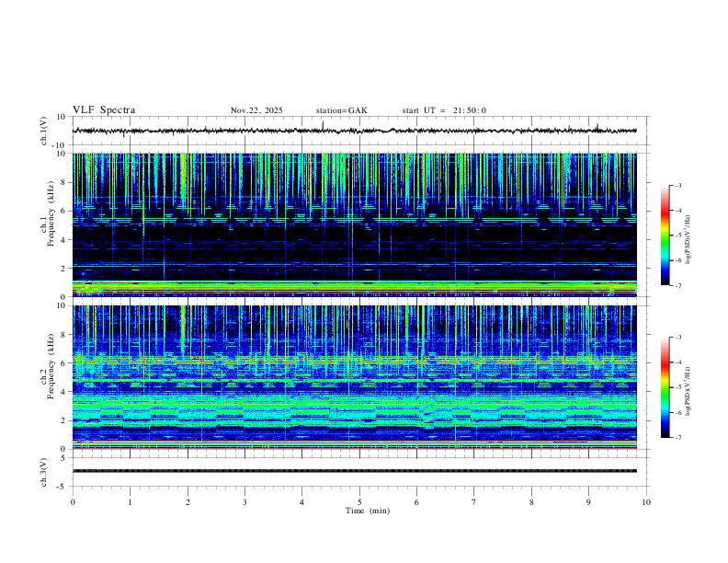728x563 pixels.
Task: Click the 'VLF Spectra' title text
Action: 104,110
